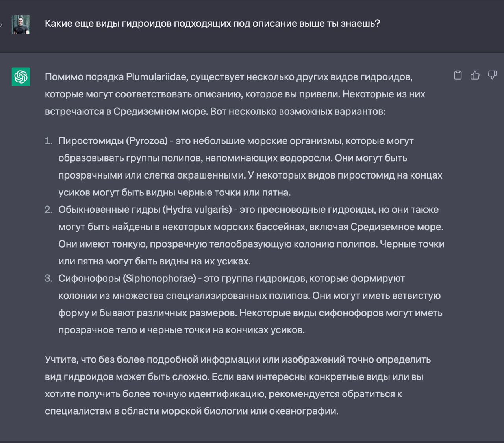Click list number 3 marker
Screen dimensions: 504x443
[x=48, y=278]
